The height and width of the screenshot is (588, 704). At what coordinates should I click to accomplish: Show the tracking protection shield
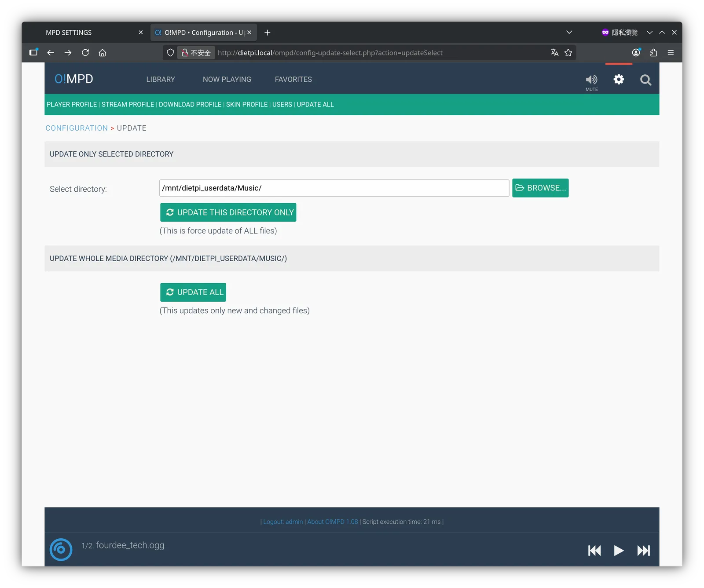coord(170,53)
